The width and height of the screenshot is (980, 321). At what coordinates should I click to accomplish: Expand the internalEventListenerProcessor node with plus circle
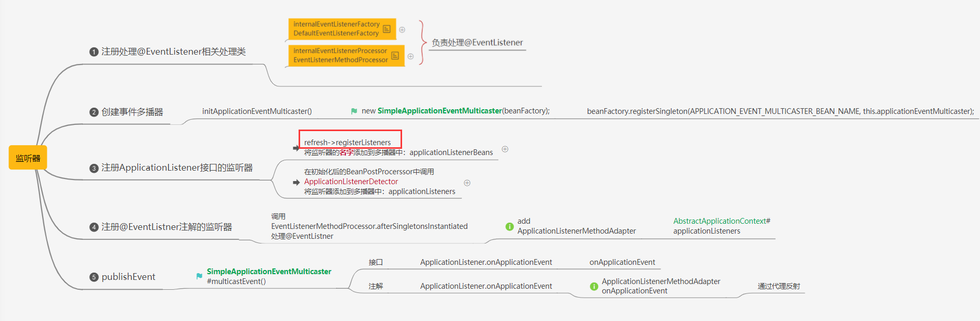coord(410,56)
